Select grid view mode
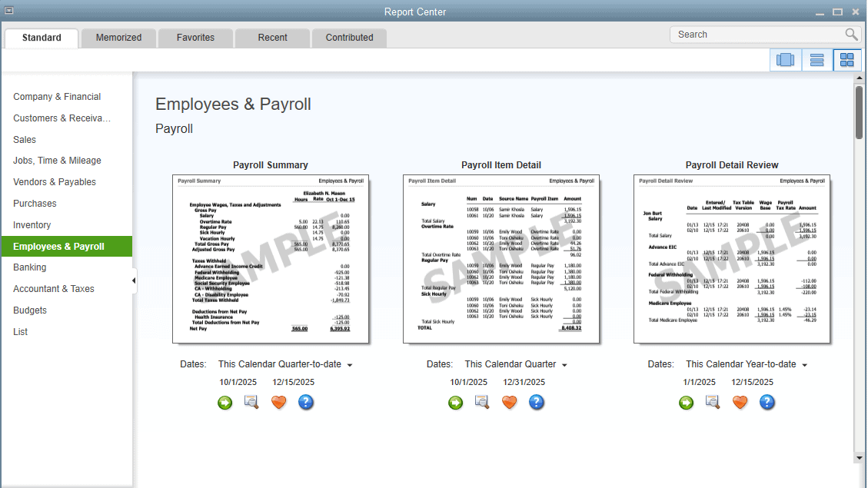Viewport: 868px width, 488px height. click(x=846, y=59)
